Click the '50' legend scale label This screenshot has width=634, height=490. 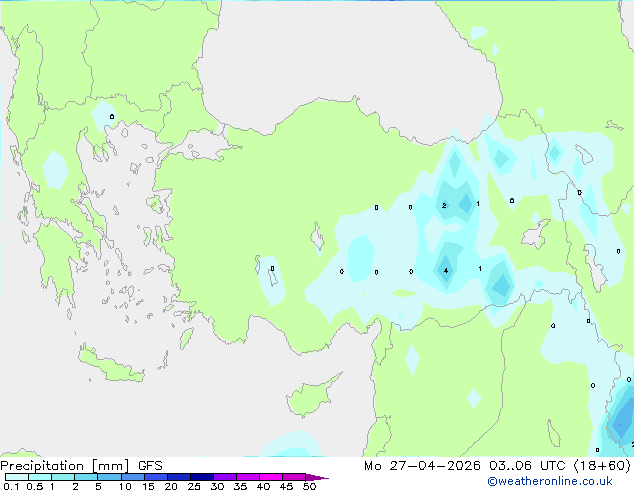pyautogui.click(x=309, y=486)
